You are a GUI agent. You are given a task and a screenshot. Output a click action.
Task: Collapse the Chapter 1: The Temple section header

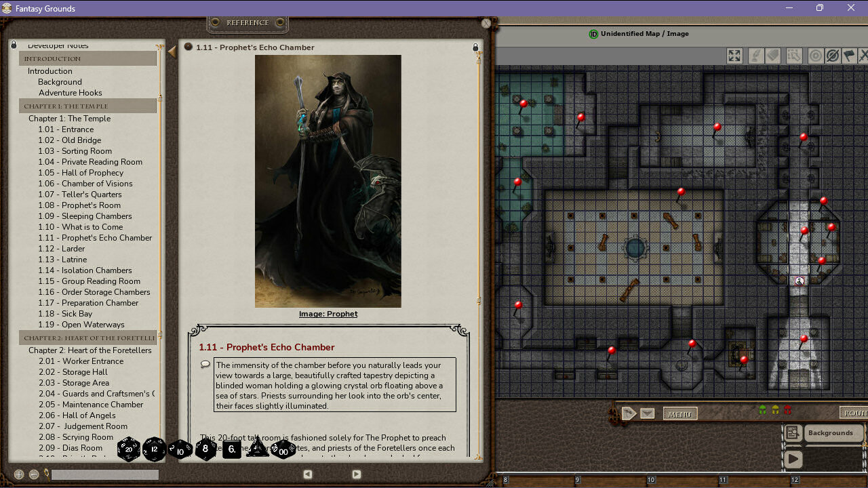64,106
